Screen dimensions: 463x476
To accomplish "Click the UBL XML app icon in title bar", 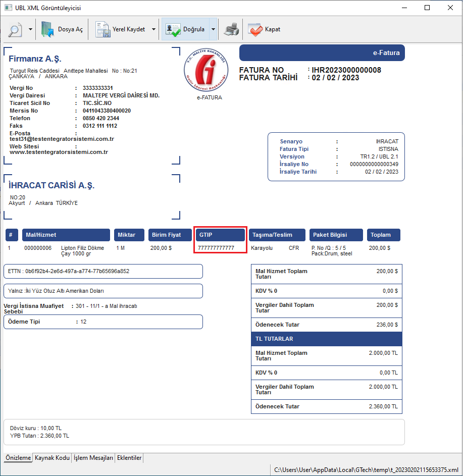I will pos(8,8).
